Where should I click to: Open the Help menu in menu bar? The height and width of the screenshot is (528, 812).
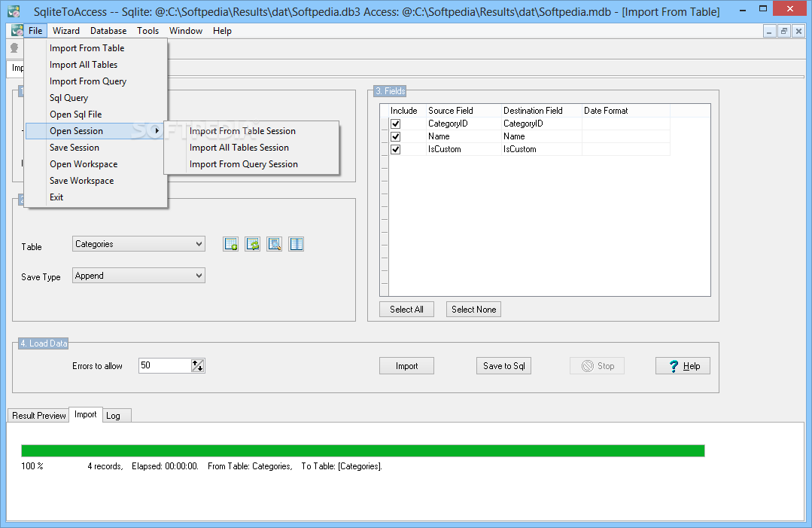222,31
